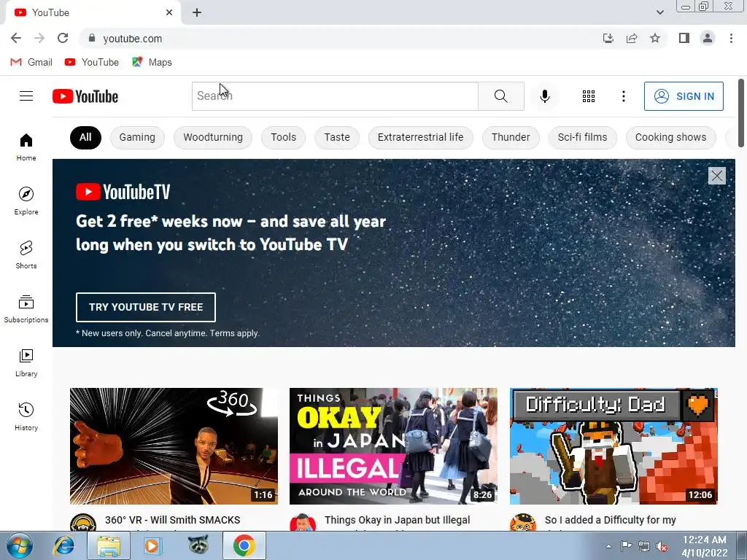
Task: Open the YouTube hamburger guide menu
Action: pos(26,96)
